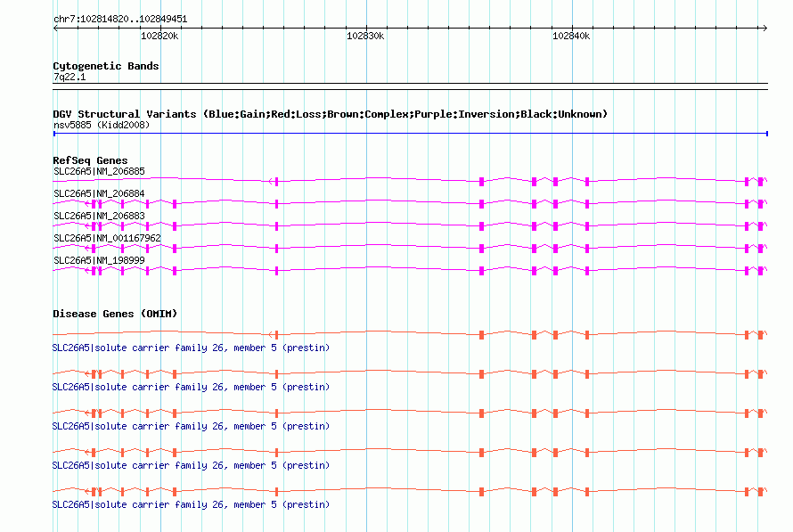This screenshot has height=532, width=793.
Task: Click the left arrow on the ruler
Action: [x=55, y=29]
